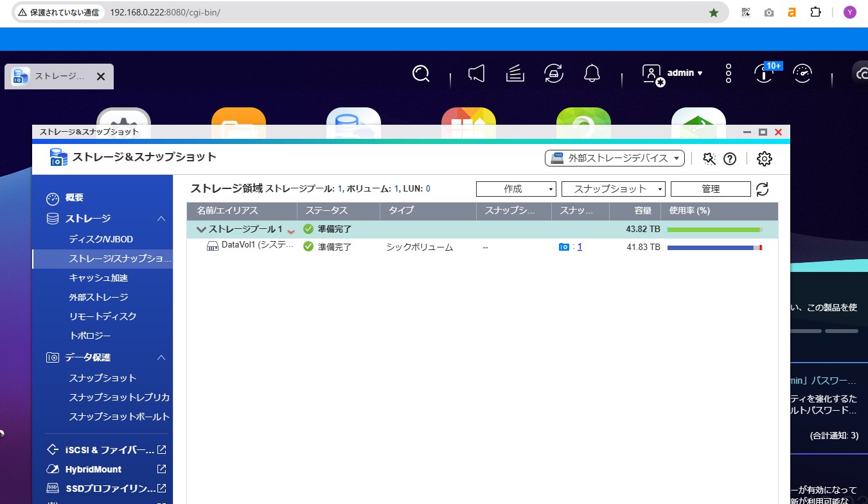The image size is (868, 504).
Task: Open the QTS search magnifier icon
Action: coord(421,74)
